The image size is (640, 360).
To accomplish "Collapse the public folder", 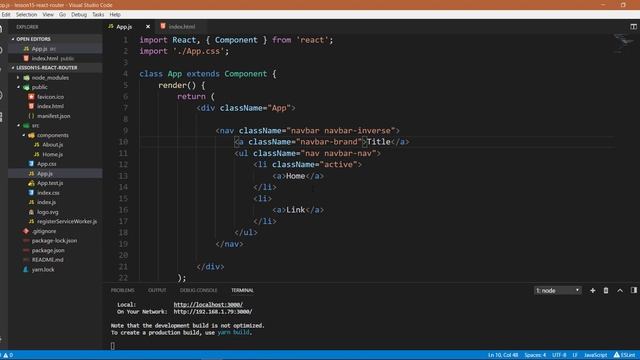I will (x=40, y=87).
